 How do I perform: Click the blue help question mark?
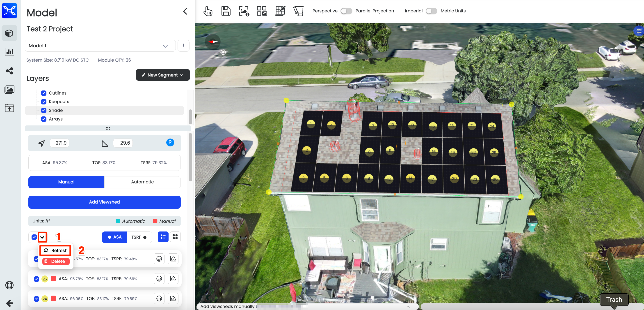(x=170, y=143)
